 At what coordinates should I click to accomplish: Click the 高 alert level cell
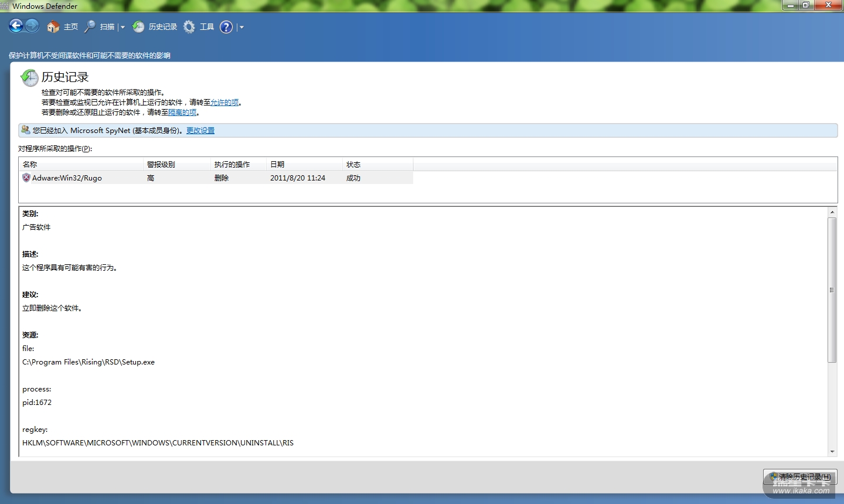tap(151, 178)
